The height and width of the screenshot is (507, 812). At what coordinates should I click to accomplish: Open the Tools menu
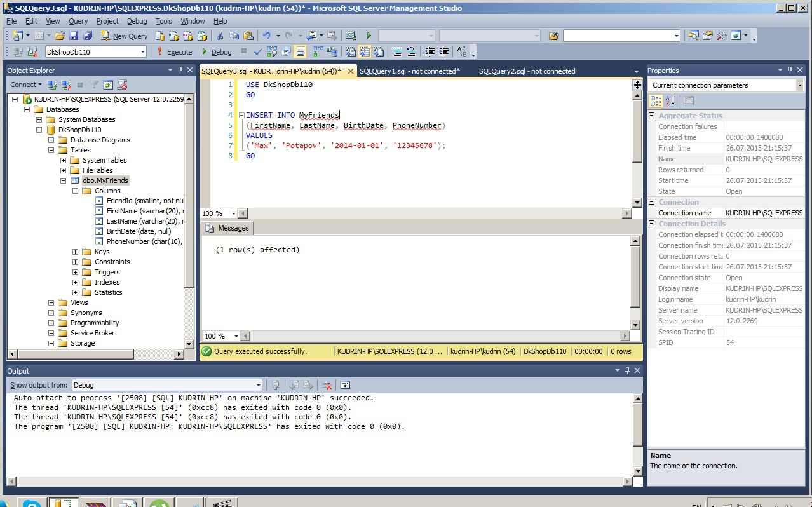pos(164,21)
